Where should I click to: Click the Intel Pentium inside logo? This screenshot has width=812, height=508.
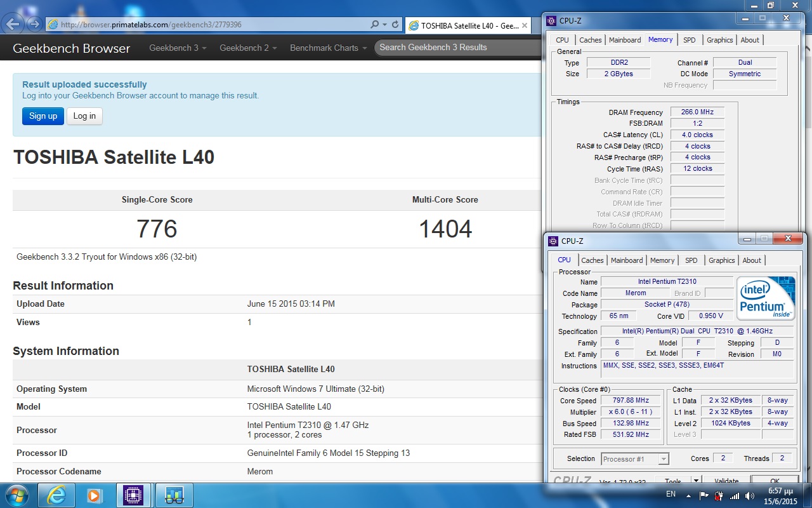point(766,298)
